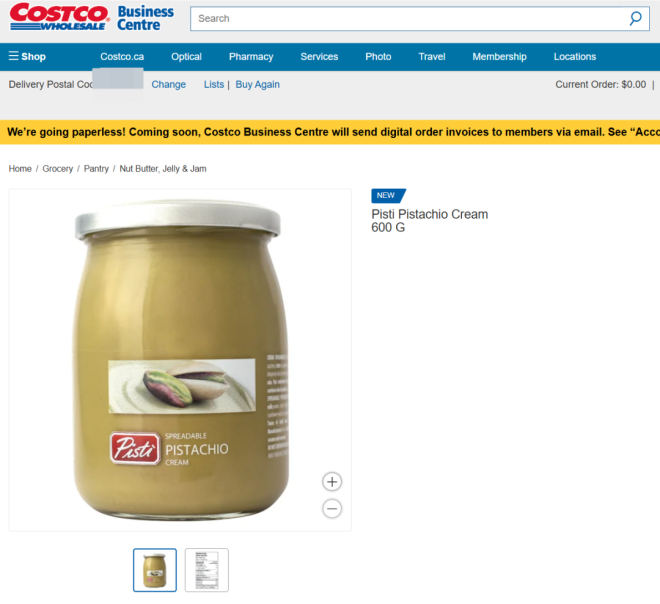This screenshot has height=604, width=660.
Task: Zoom in with the plus icon
Action: tap(332, 482)
